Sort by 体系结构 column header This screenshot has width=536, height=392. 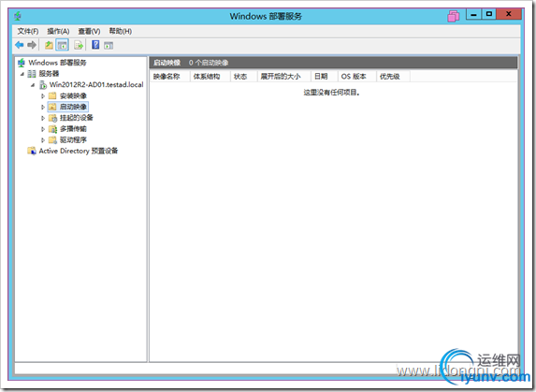point(210,76)
